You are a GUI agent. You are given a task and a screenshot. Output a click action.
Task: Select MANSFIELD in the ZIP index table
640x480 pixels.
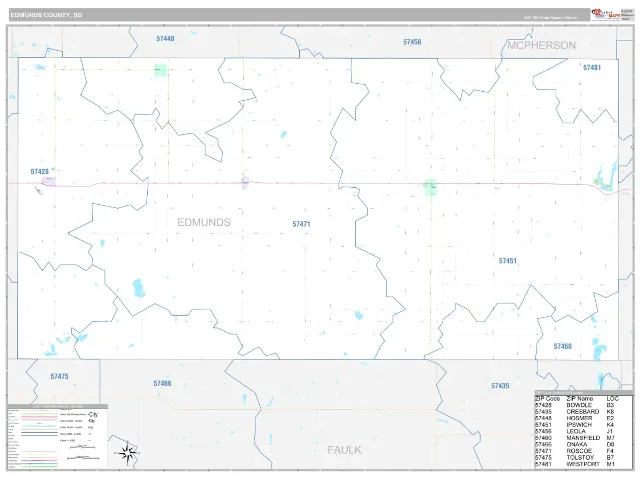click(x=583, y=438)
